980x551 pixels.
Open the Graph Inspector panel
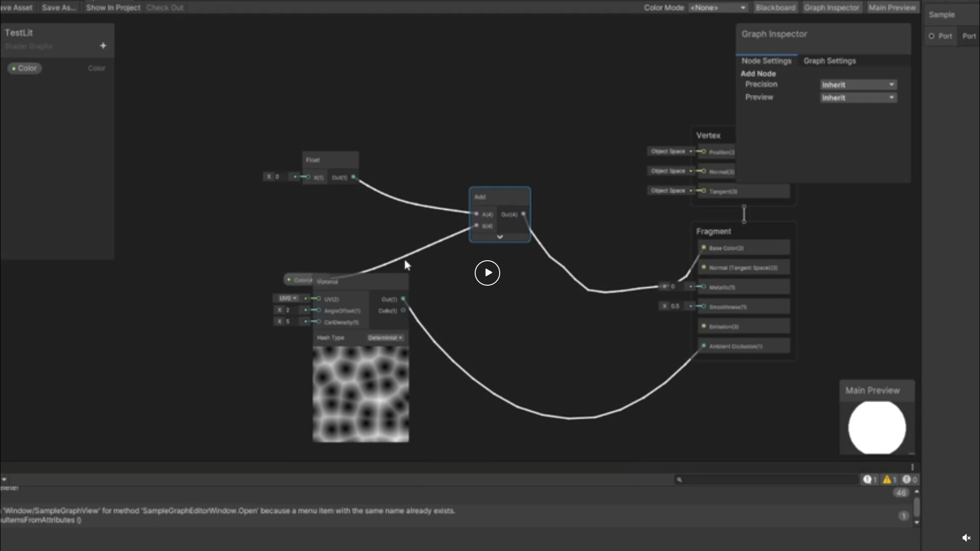[x=831, y=7]
